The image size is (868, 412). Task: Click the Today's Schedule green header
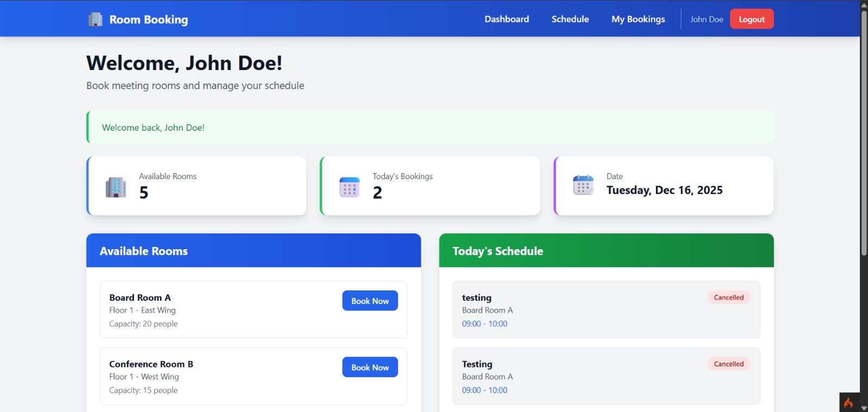click(x=606, y=251)
